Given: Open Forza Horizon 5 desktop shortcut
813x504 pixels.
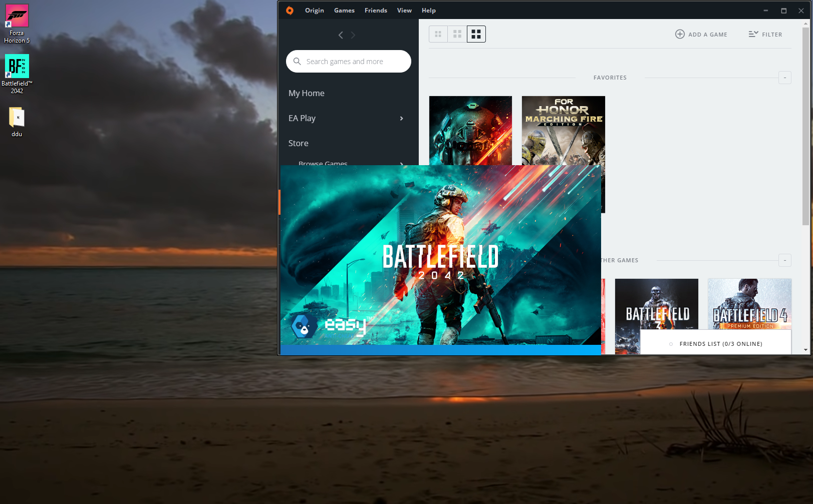Looking at the screenshot, I should tap(17, 24).
